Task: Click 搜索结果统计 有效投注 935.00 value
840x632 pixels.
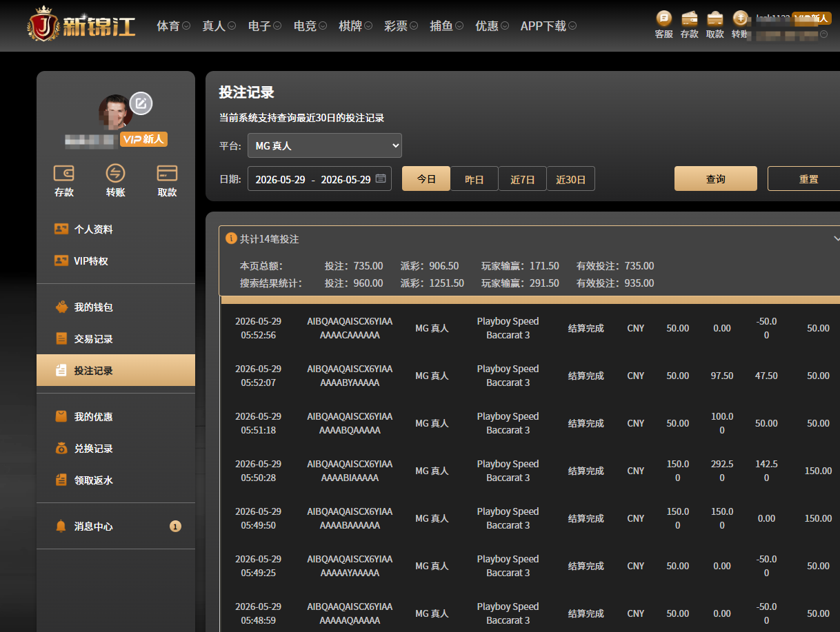Action: pyautogui.click(x=639, y=283)
